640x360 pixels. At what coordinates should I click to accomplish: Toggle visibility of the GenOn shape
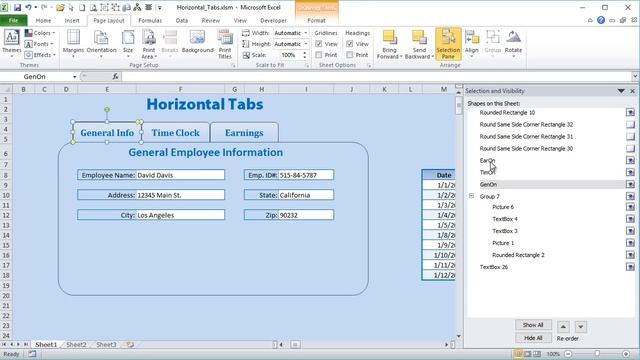click(x=630, y=184)
